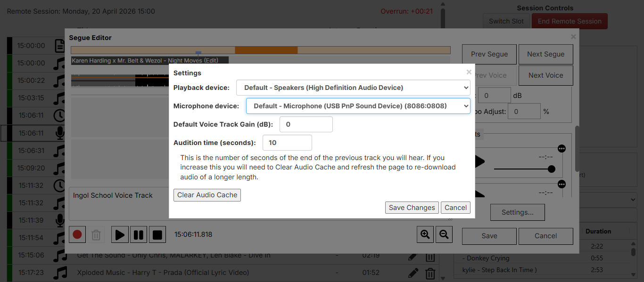Click Clear Audio Cache button
Image resolution: width=644 pixels, height=282 pixels.
207,195
